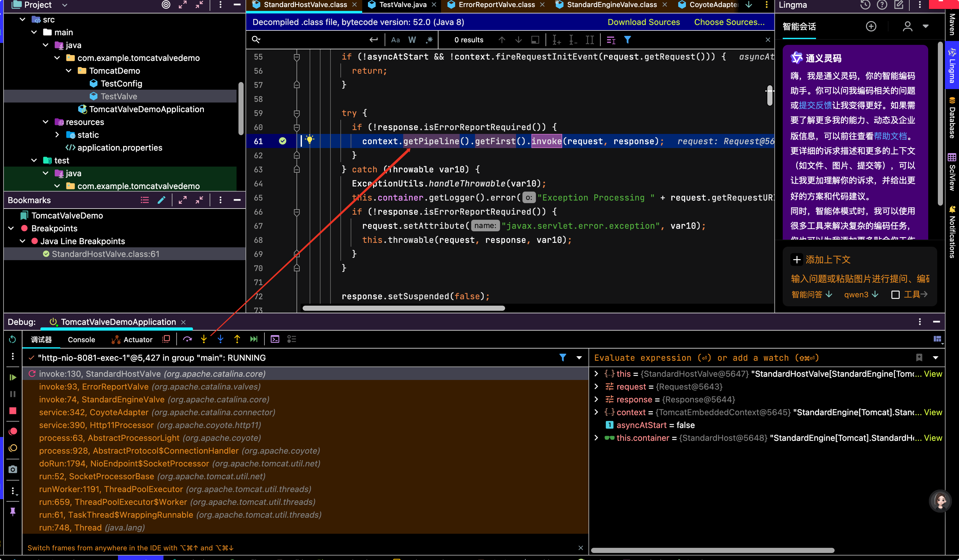Expand the request variable node
Viewport: 959px width, 560px height.
tap(596, 387)
